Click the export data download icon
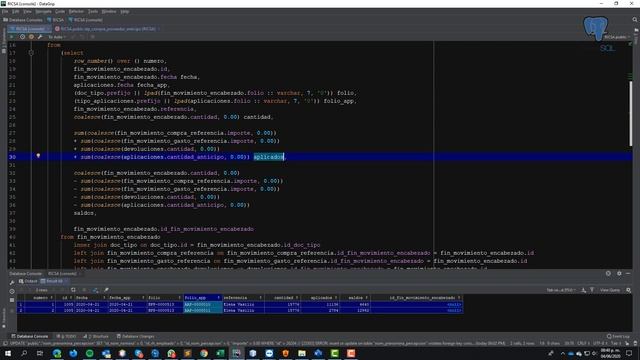 point(584,290)
